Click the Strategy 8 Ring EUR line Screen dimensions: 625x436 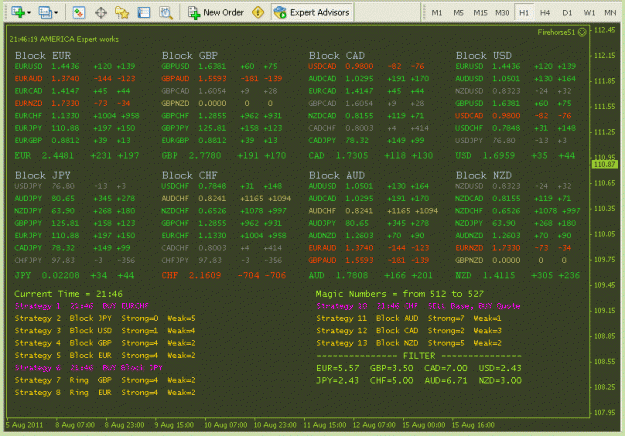[105, 393]
